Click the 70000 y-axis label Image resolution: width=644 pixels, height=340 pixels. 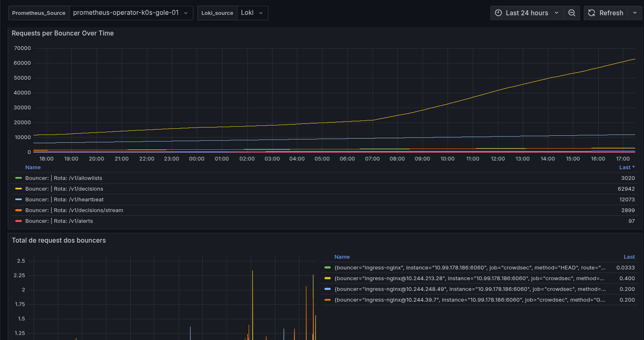(22, 48)
